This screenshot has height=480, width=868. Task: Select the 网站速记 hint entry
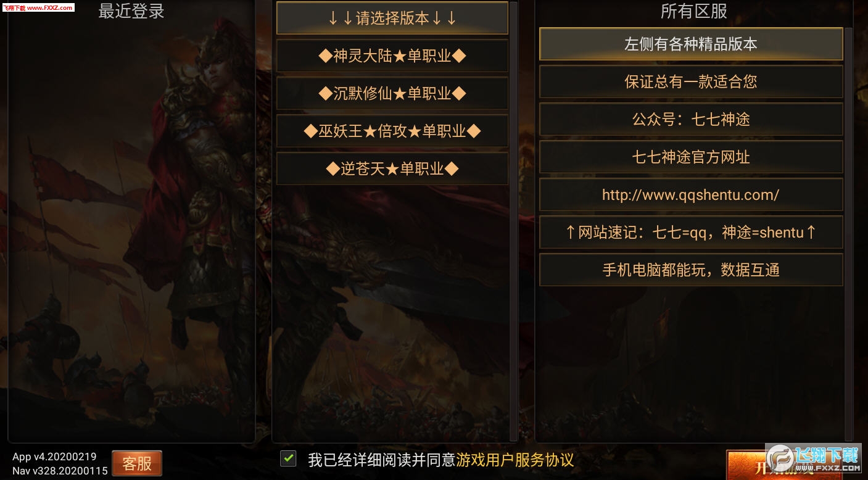click(x=691, y=232)
